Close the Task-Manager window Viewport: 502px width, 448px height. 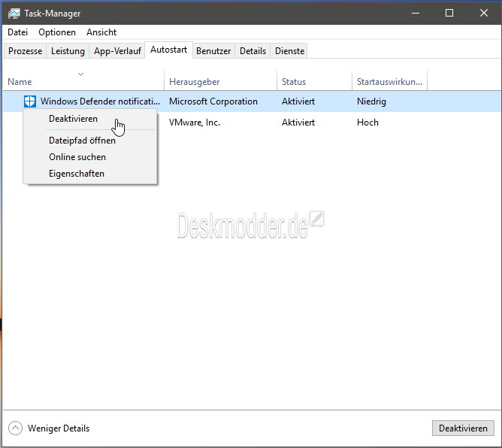(483, 13)
